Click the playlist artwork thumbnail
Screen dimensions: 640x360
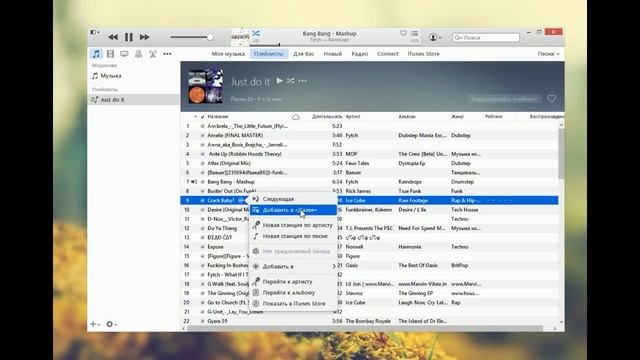pyautogui.click(x=205, y=86)
